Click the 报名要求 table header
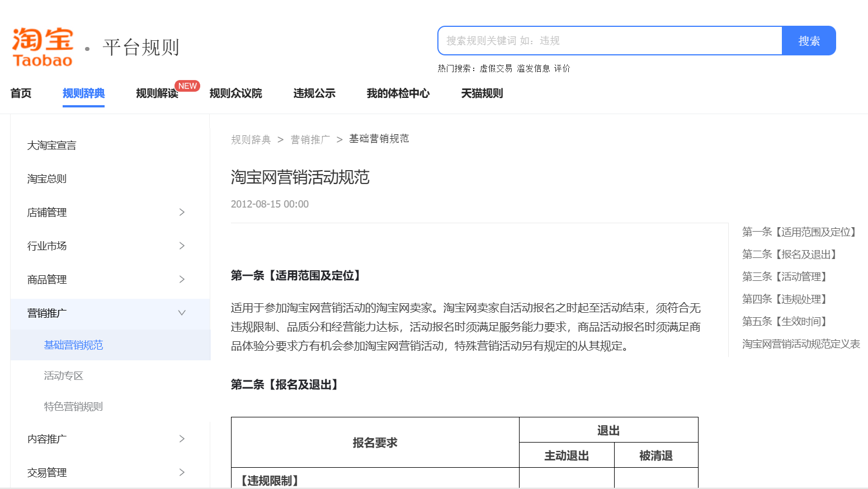Viewport: 868px width, 489px height. point(375,443)
